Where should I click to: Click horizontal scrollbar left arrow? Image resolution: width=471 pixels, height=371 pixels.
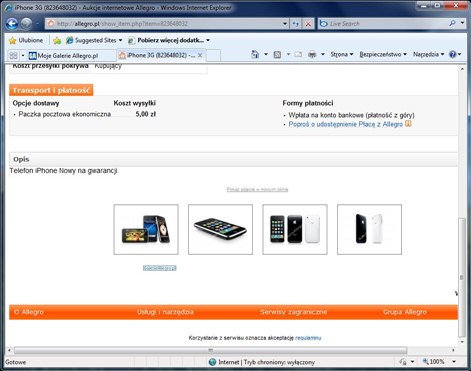click(x=9, y=350)
